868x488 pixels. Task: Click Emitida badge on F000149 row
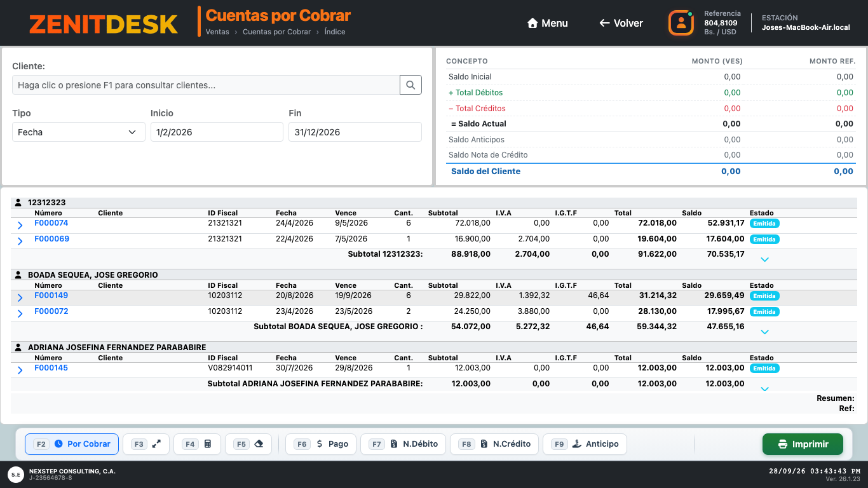(764, 296)
